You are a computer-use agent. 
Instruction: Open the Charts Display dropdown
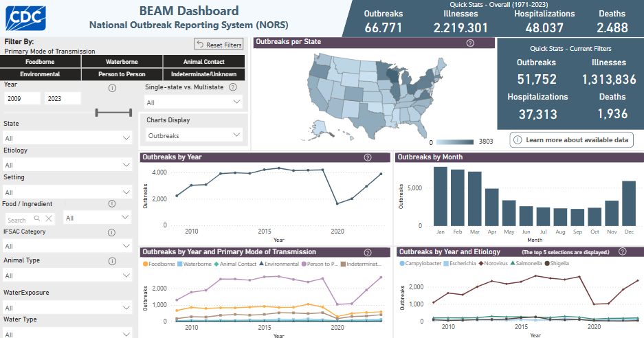[193, 135]
